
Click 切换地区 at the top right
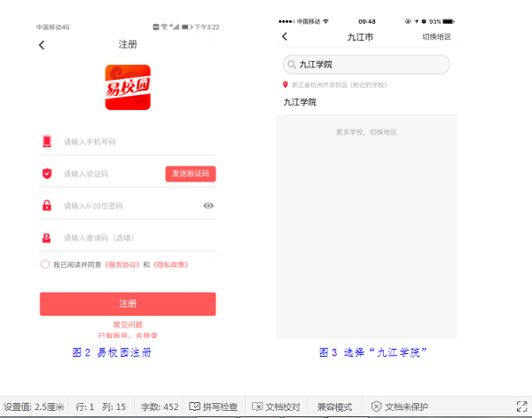click(436, 36)
